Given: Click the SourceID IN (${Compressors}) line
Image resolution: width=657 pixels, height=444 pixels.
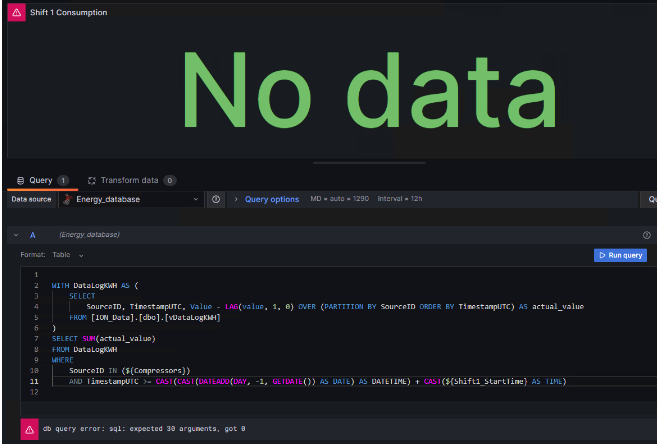Looking at the screenshot, I should pyautogui.click(x=129, y=371).
